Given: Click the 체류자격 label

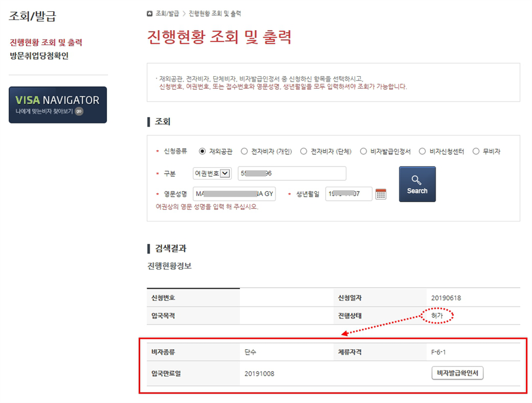Looking at the screenshot, I should pyautogui.click(x=349, y=352).
